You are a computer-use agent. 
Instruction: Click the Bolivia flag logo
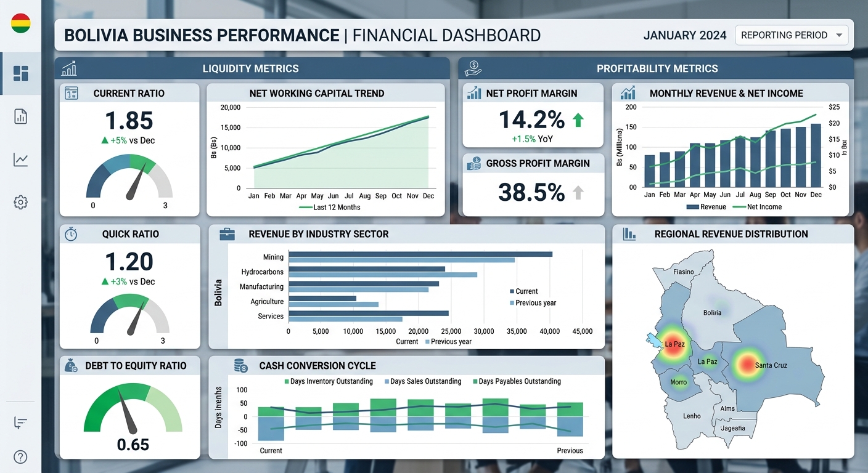20,23
